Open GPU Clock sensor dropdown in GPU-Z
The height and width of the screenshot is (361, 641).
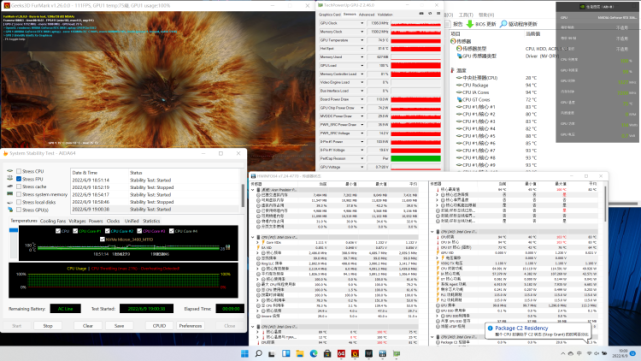coord(362,23)
